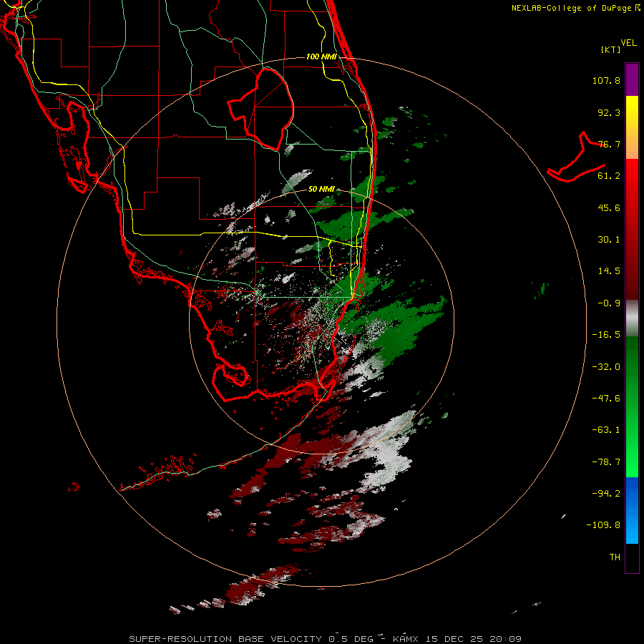Click the 50 NMI range ring label

[321, 190]
